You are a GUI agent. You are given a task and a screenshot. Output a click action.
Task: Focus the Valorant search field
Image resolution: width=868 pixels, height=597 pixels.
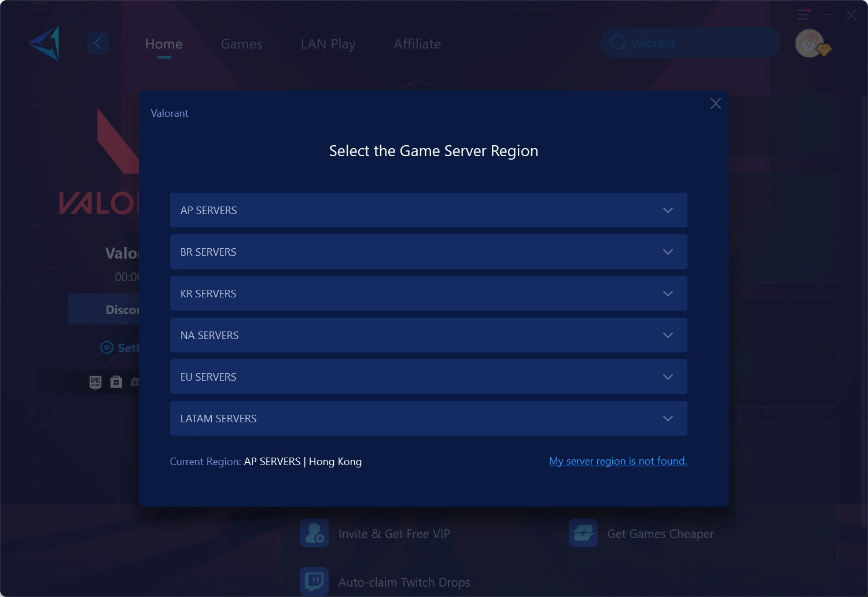click(690, 43)
